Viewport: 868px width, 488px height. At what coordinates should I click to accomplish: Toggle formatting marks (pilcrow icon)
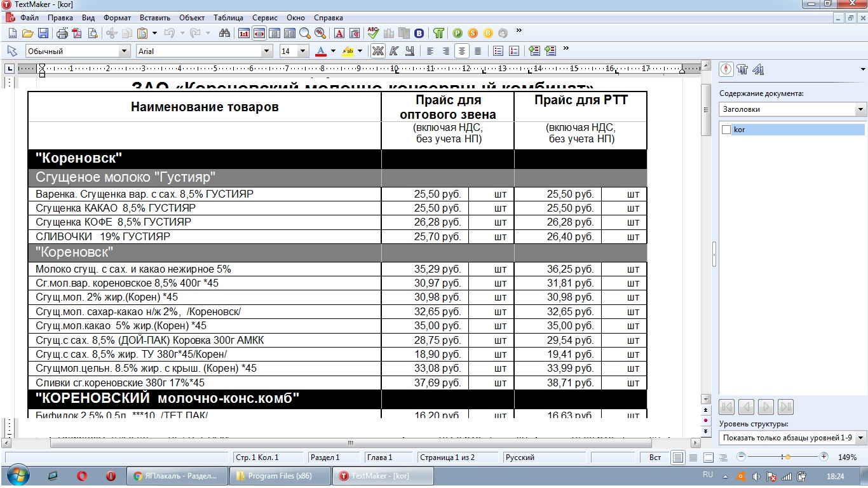(438, 33)
